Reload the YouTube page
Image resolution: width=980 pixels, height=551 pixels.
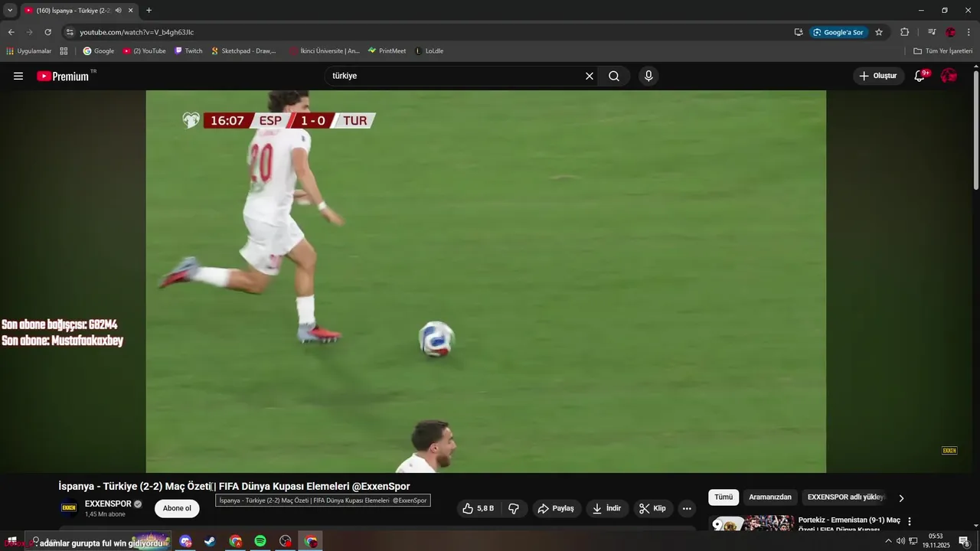47,32
